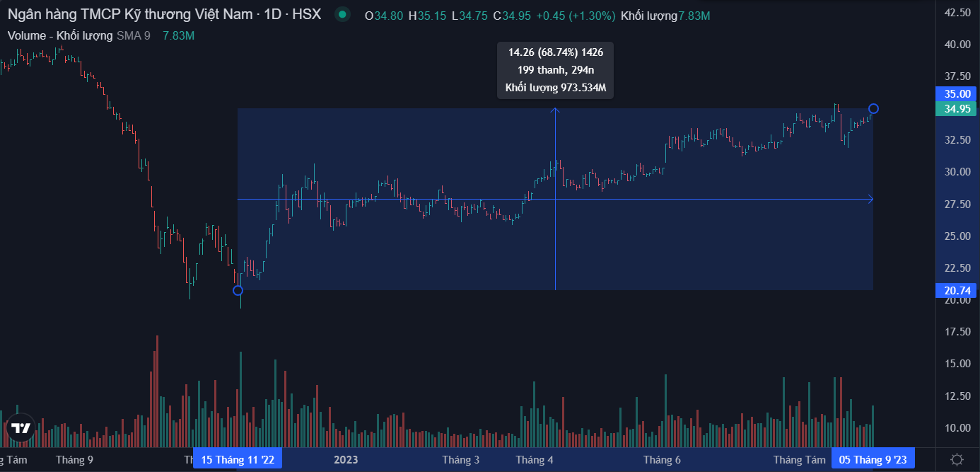
Task: Click the TradingView logo icon
Action: click(x=21, y=427)
